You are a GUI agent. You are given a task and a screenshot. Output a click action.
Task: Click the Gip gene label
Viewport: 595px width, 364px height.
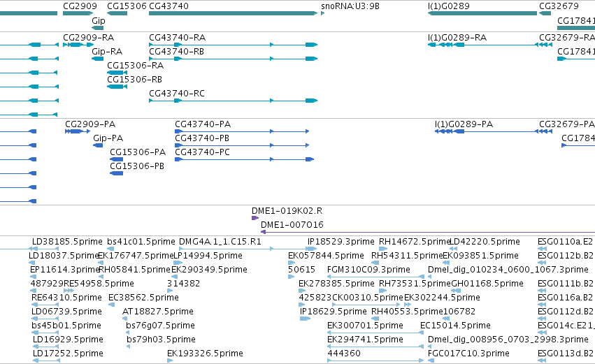tap(99, 21)
